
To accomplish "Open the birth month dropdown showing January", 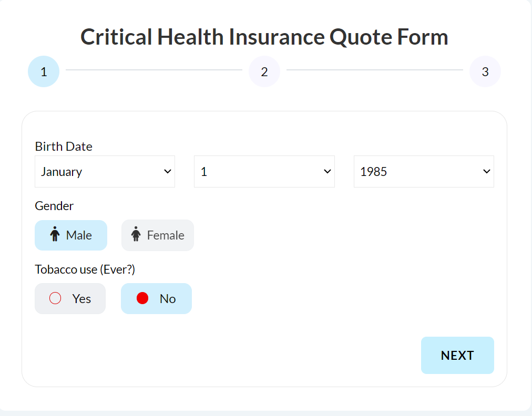I will [x=105, y=172].
